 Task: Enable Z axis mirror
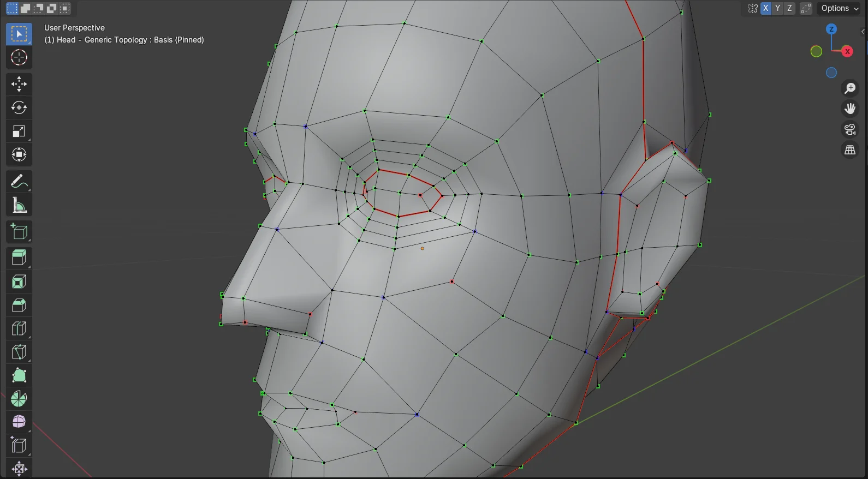click(x=789, y=8)
